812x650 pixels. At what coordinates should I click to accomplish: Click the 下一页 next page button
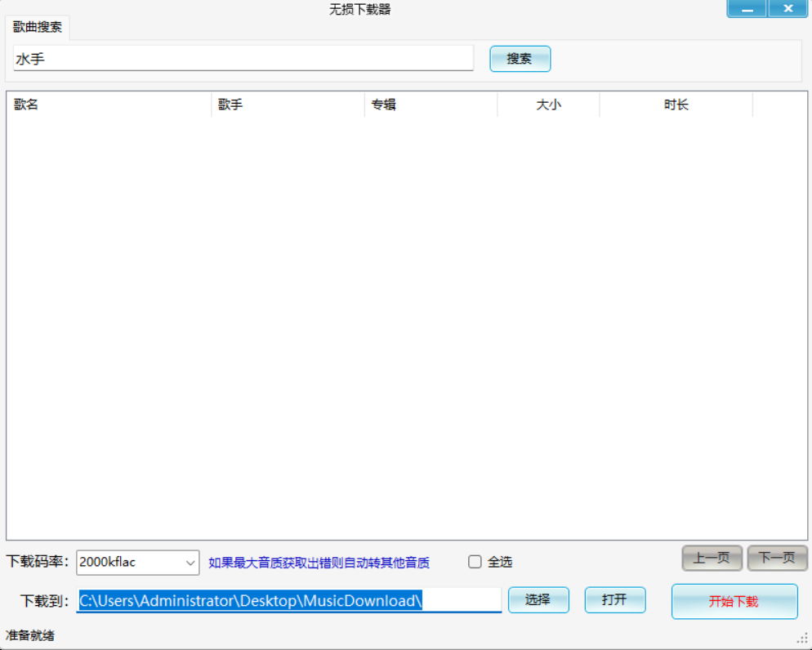pos(777,558)
